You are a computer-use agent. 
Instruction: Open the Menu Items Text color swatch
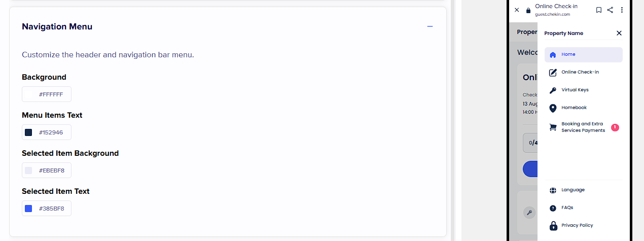[29, 132]
